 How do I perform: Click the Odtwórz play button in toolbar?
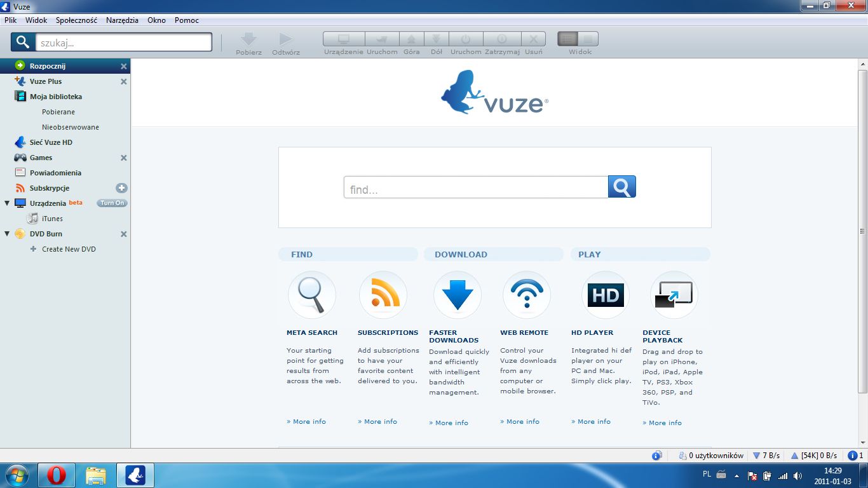tap(286, 39)
